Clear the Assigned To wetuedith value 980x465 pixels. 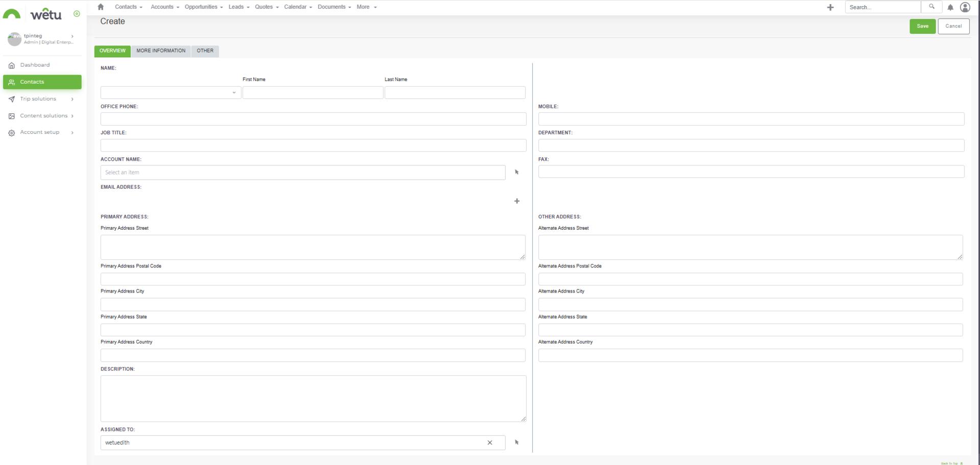[489, 443]
